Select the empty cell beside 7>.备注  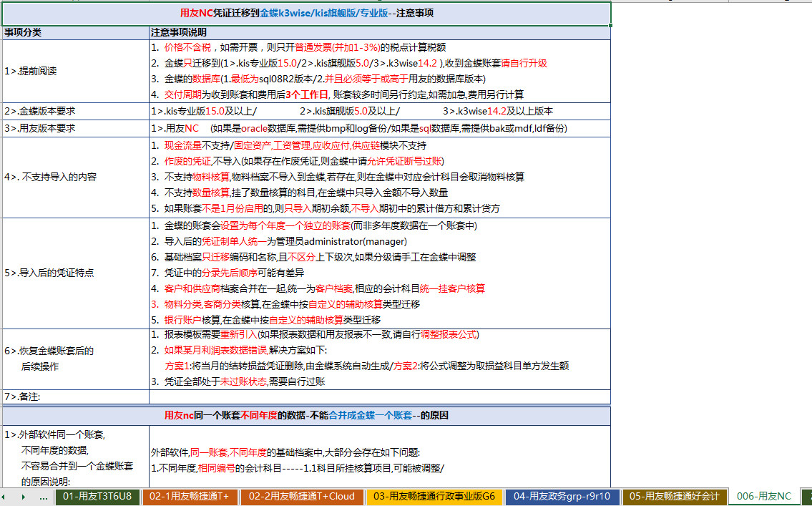379,396
